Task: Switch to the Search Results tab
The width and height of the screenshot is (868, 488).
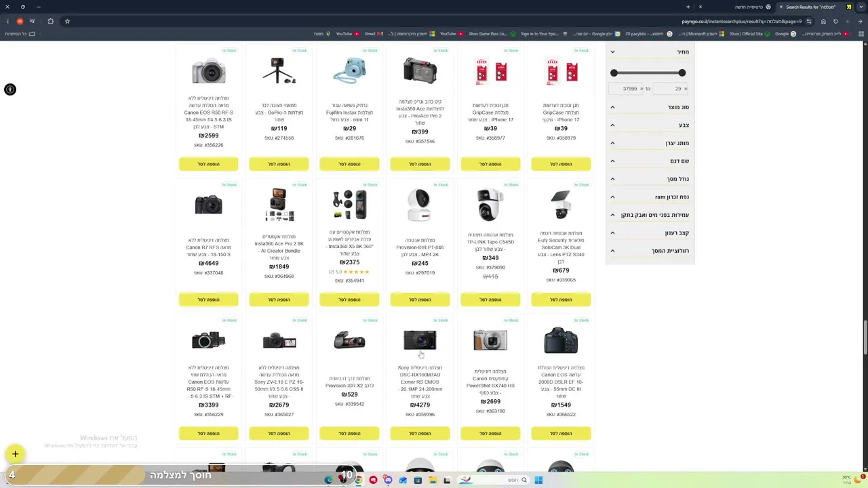Action: click(814, 7)
